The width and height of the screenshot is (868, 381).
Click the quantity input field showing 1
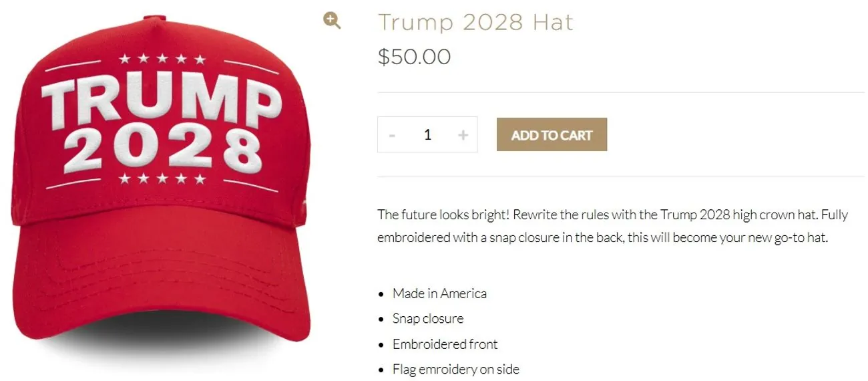point(427,135)
